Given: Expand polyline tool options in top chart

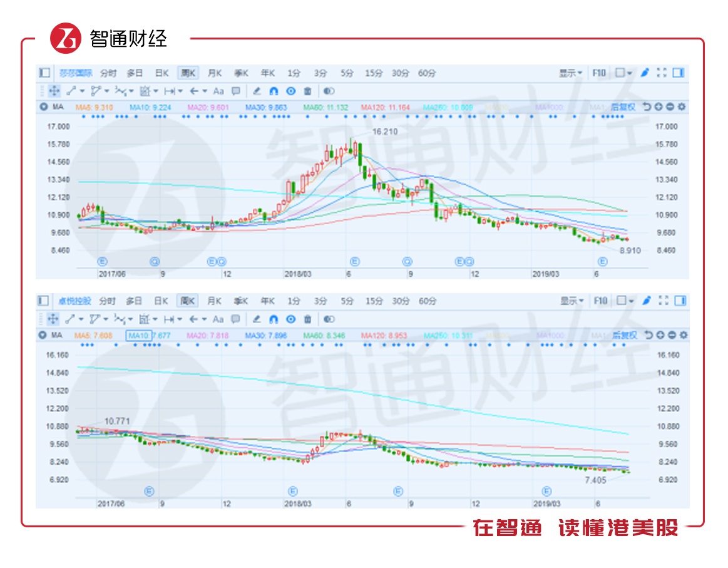Looking at the screenshot, I should coord(107,91).
